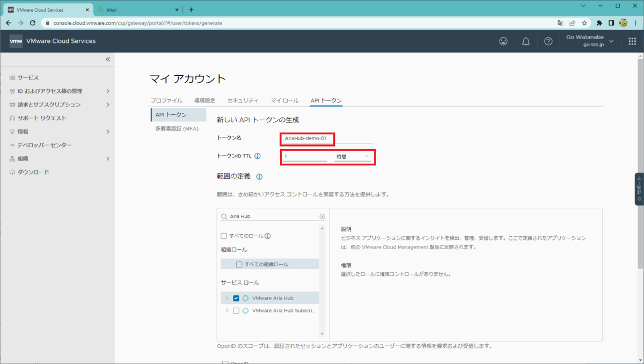644x364 pixels.
Task: Select API トークン in the side menu
Action: pyautogui.click(x=178, y=114)
